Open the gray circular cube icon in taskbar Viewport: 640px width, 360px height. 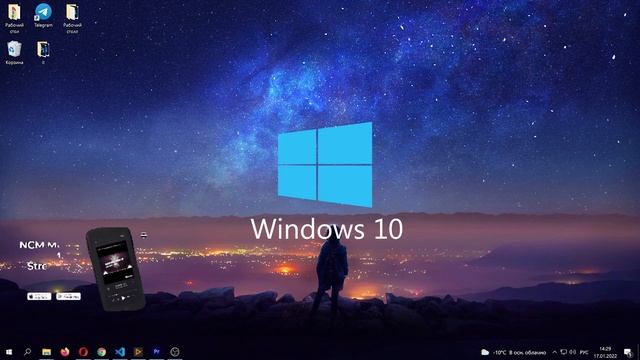tap(175, 352)
